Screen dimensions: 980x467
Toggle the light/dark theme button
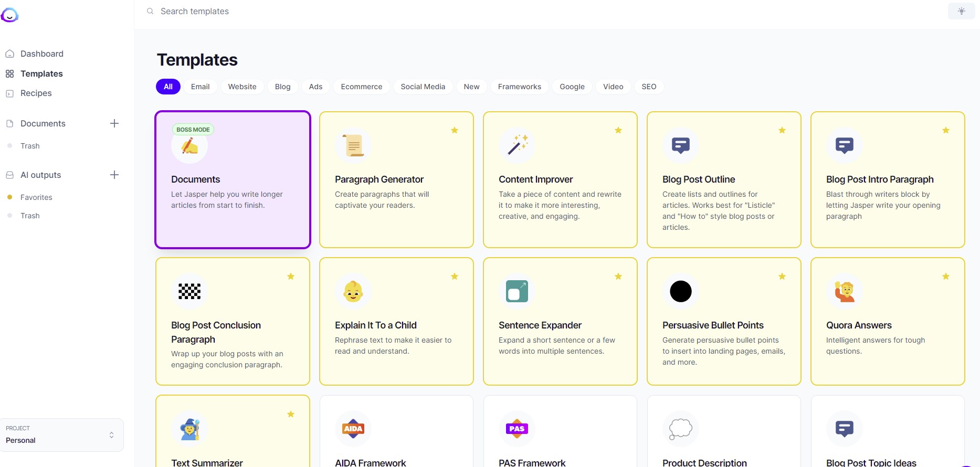(x=961, y=11)
